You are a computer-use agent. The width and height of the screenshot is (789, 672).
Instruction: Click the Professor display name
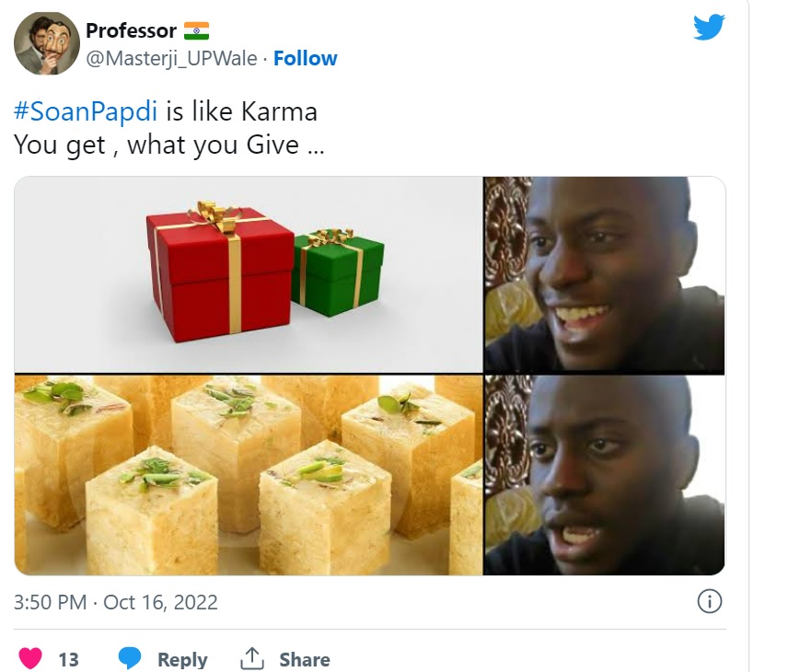point(131,30)
